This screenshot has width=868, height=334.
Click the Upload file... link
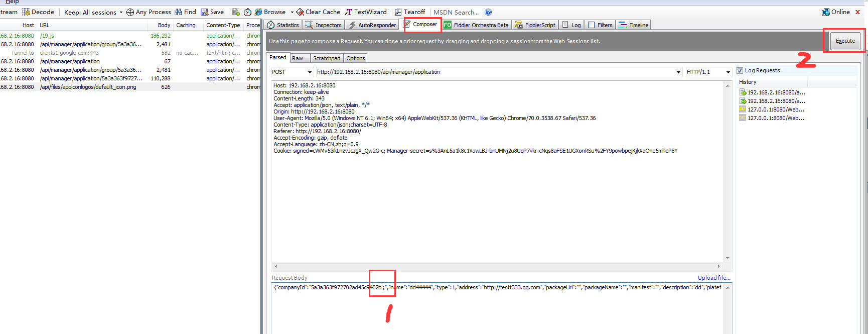pyautogui.click(x=714, y=278)
